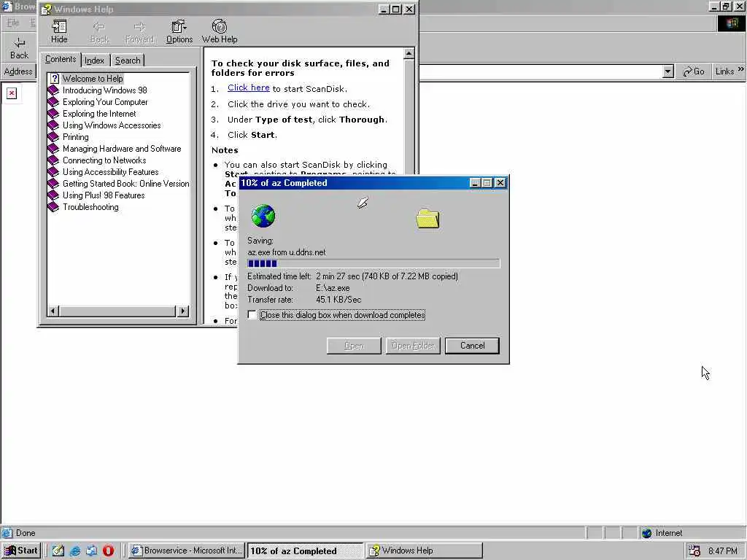Click the browser address input field
The height and width of the screenshot is (560, 747).
[541, 72]
